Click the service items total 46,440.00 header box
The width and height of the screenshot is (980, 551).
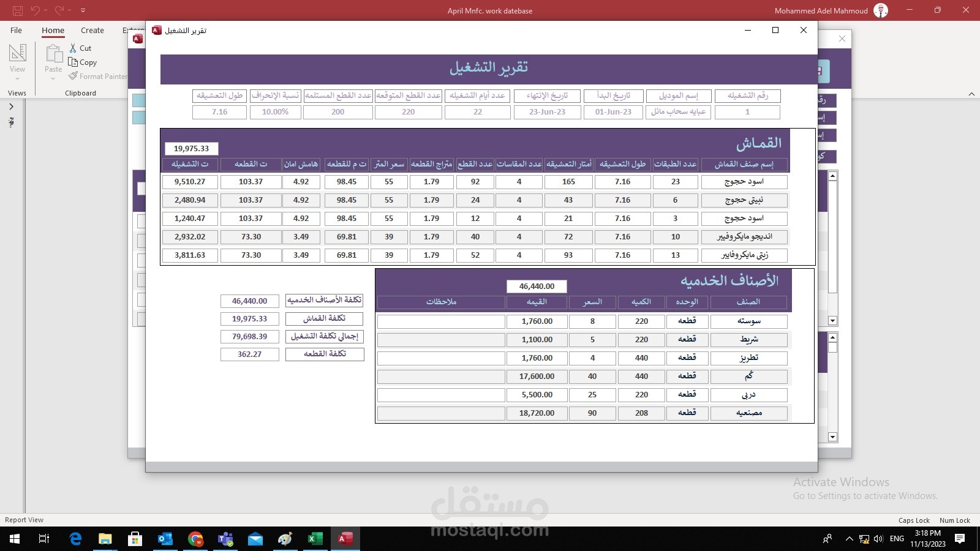click(537, 286)
